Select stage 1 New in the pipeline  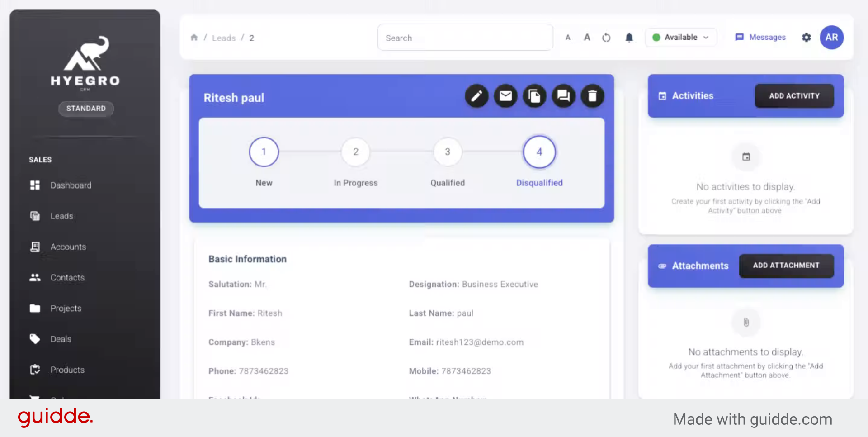pyautogui.click(x=264, y=152)
